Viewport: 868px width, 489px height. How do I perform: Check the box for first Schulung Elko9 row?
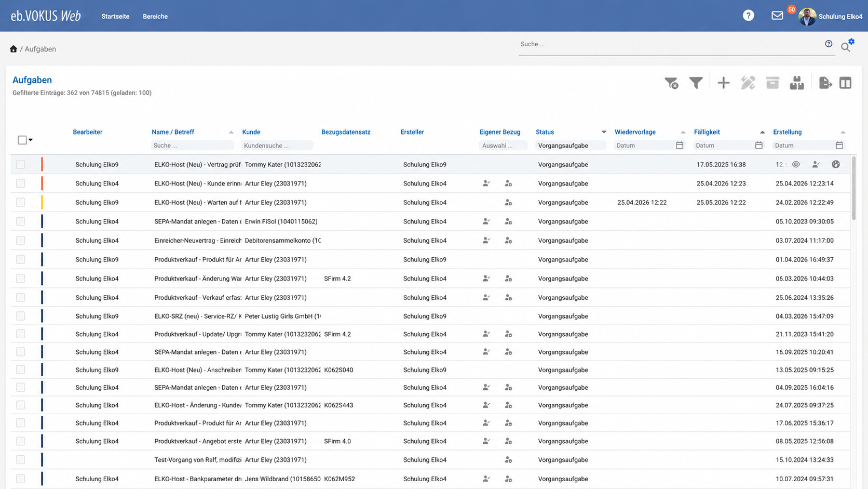(x=21, y=164)
